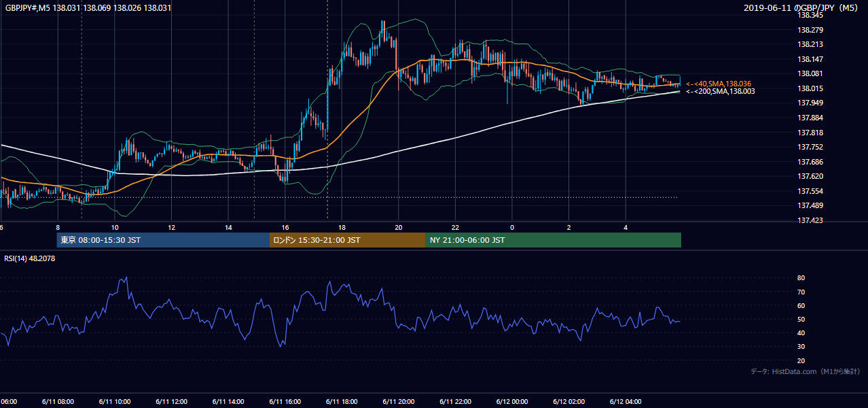Click the HistData.com data source credit
868x408 pixels.
point(806,372)
